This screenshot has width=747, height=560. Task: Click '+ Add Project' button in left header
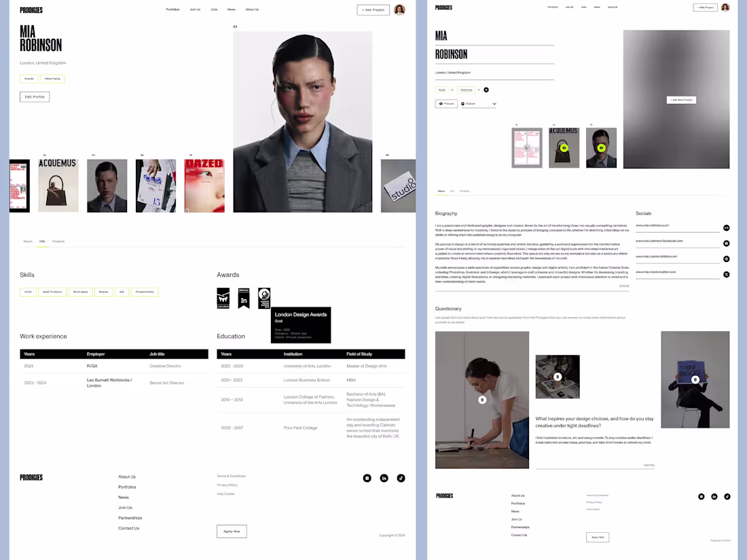(x=373, y=10)
